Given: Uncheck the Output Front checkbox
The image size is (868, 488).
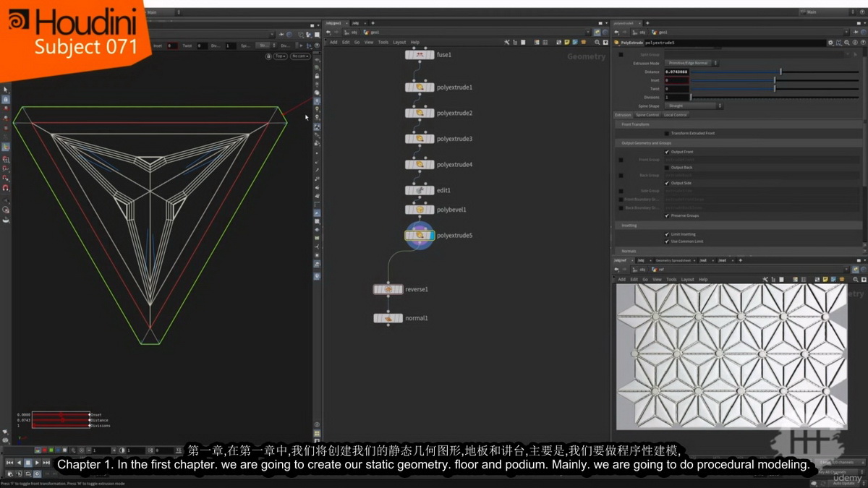Looking at the screenshot, I should point(667,152).
